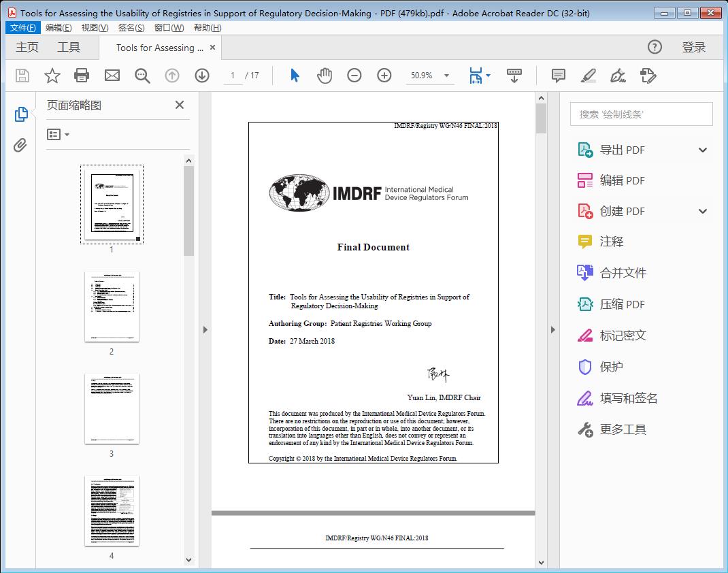Image resolution: width=728 pixels, height=573 pixels.
Task: Select the text highlight tool
Action: coord(588,76)
